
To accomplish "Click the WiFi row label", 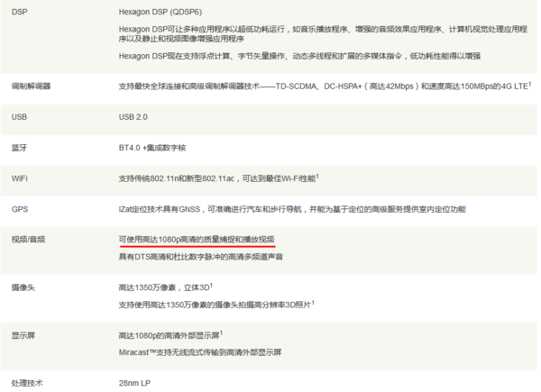I will (20, 178).
